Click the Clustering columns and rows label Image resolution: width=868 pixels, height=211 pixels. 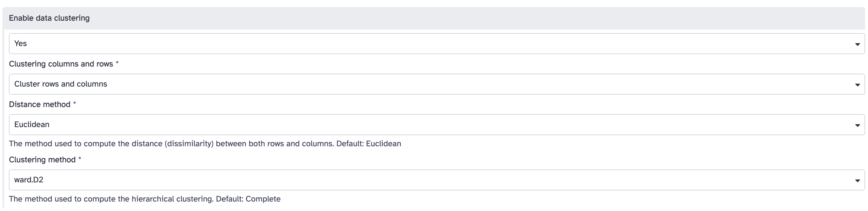(61, 64)
